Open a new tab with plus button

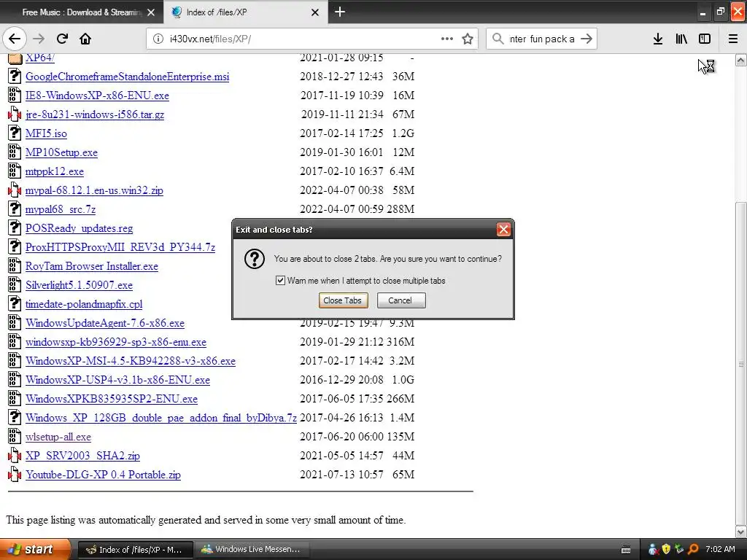(340, 12)
